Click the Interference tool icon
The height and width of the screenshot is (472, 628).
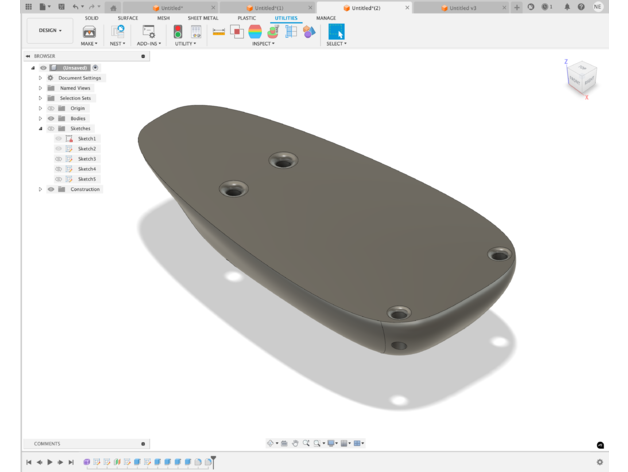237,32
